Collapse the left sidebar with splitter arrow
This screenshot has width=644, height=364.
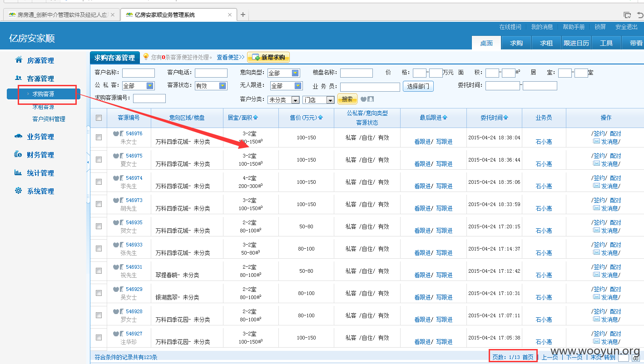tap(88, 162)
